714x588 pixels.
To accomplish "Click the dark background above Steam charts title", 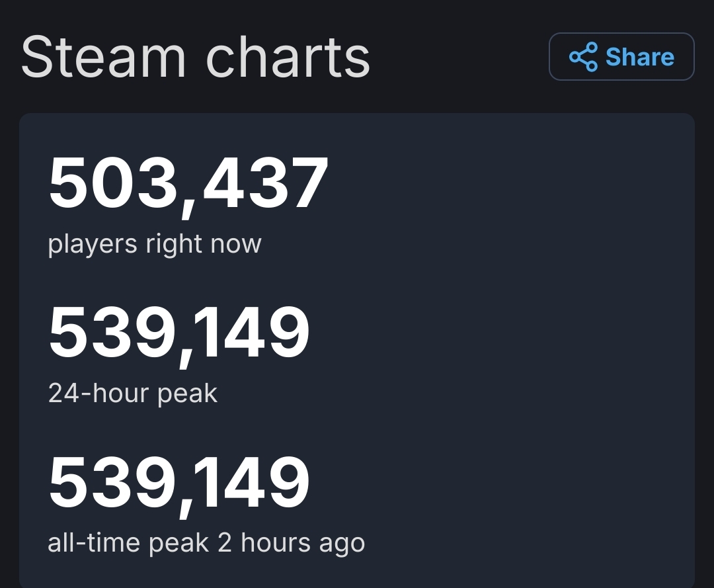I will click(357, 13).
